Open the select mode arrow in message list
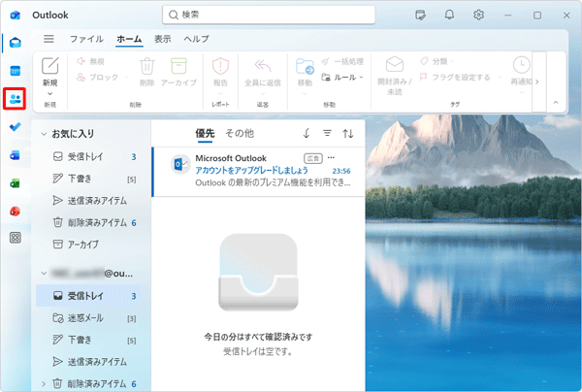The height and width of the screenshot is (392, 582). pos(307,133)
